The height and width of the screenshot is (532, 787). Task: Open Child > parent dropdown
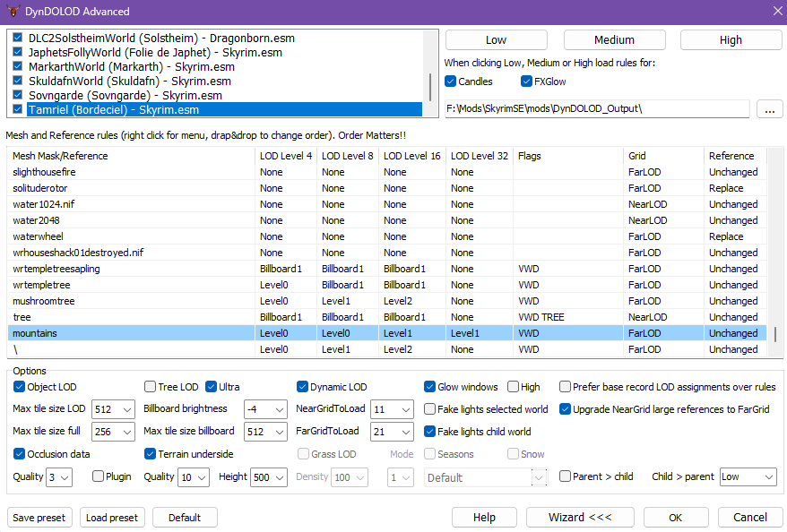pos(748,476)
